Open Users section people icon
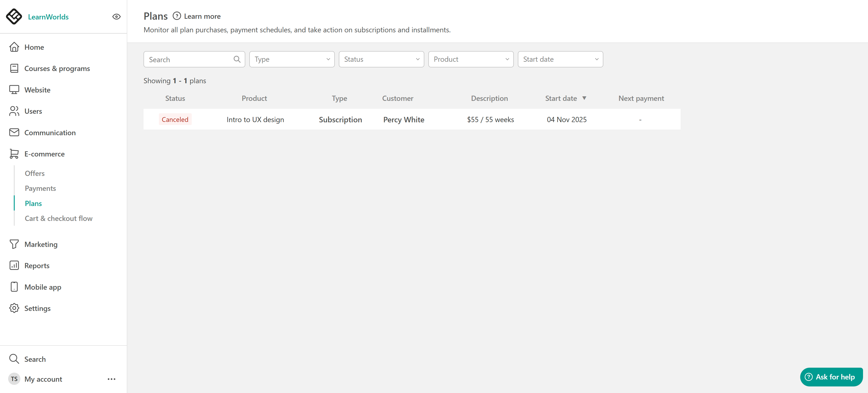868x393 pixels. pyautogui.click(x=14, y=111)
